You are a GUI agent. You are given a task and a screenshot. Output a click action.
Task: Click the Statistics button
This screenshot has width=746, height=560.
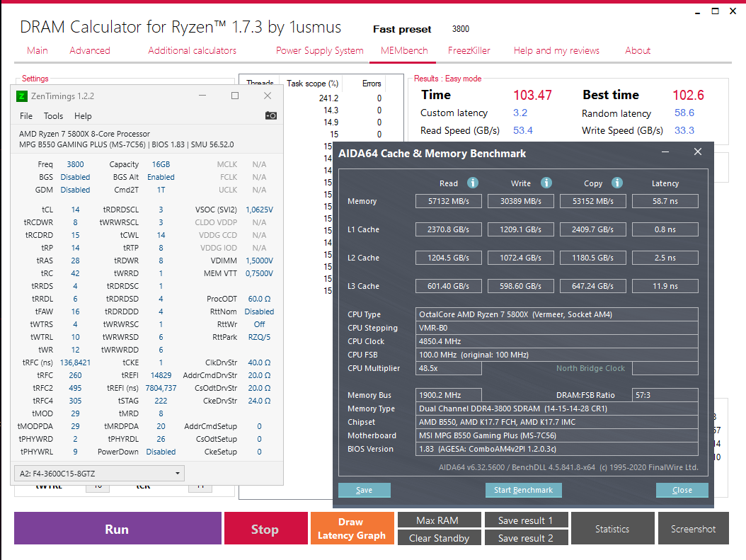pyautogui.click(x=612, y=529)
